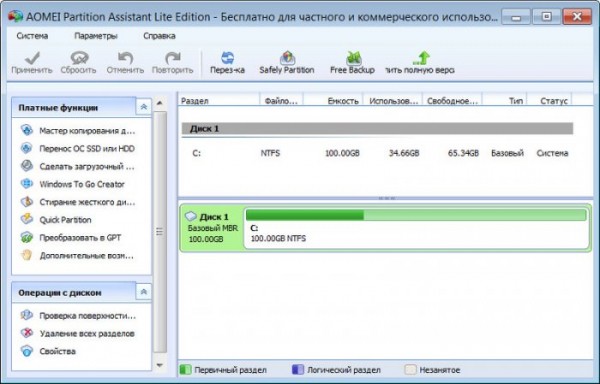Click the Quick Partition icon

click(x=26, y=219)
